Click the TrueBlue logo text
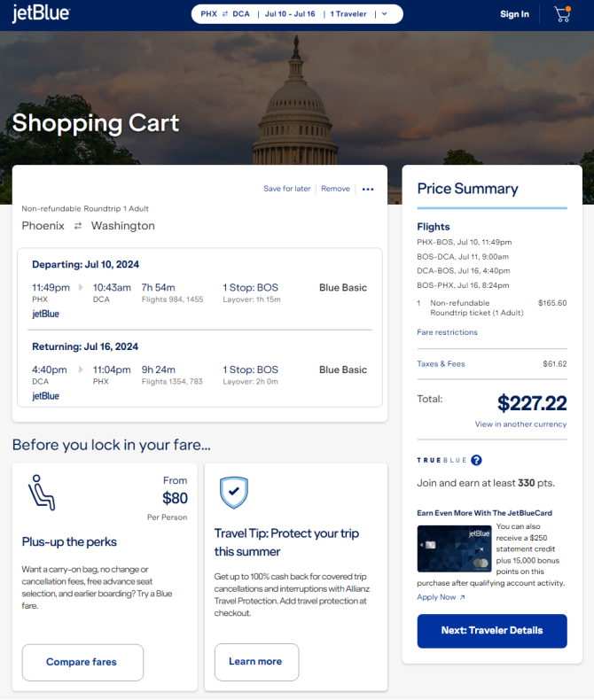Image resolution: width=594 pixels, height=700 pixels. [442, 460]
